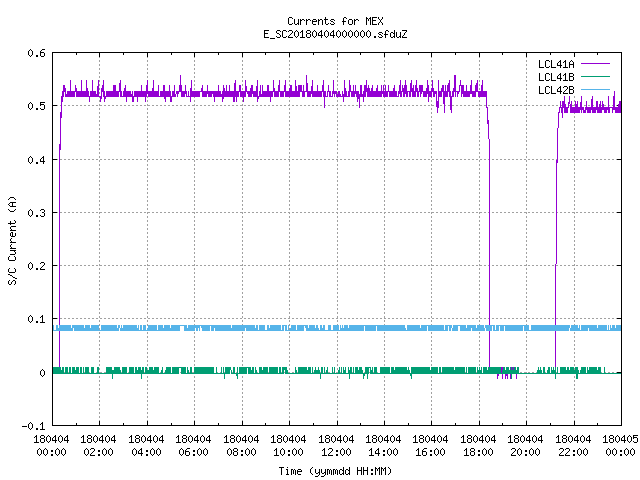Click the 0.5 y-axis tick value

36,106
